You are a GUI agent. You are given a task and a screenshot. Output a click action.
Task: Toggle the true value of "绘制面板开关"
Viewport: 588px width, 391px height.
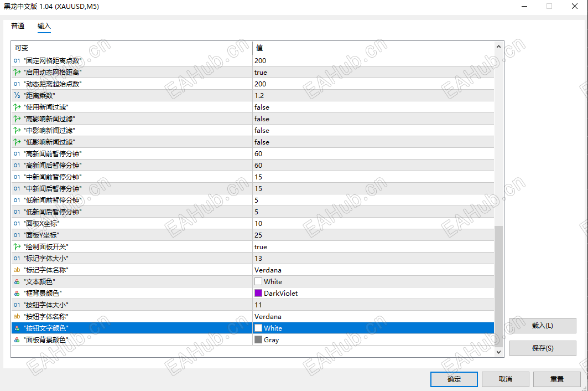pos(261,247)
